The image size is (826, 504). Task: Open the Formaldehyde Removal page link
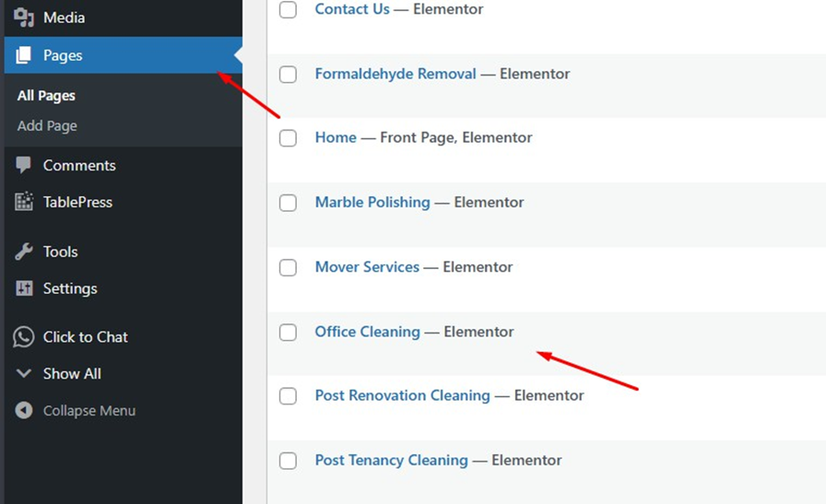pos(395,74)
